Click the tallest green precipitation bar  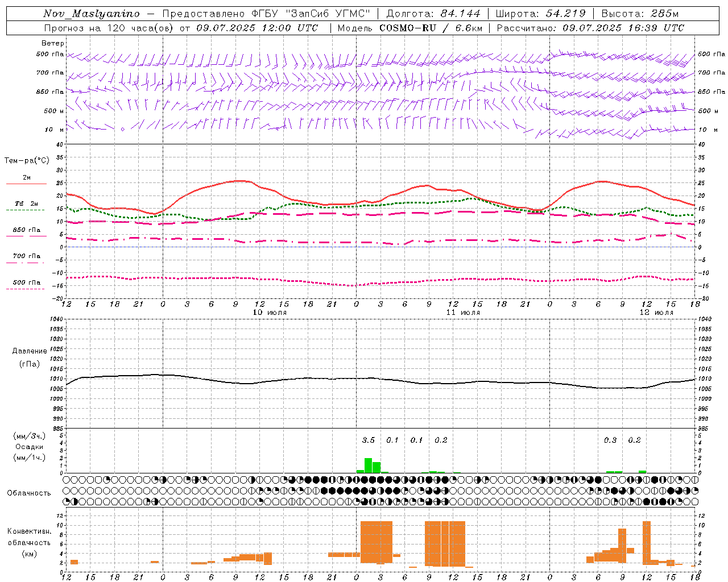tap(369, 465)
